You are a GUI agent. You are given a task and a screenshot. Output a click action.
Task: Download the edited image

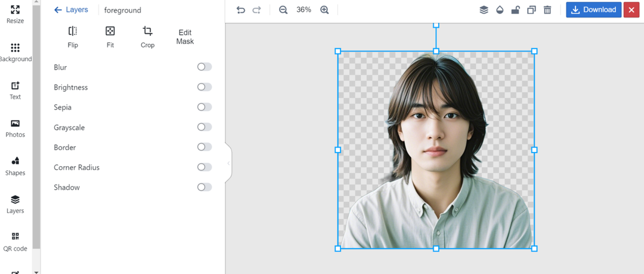pyautogui.click(x=593, y=10)
